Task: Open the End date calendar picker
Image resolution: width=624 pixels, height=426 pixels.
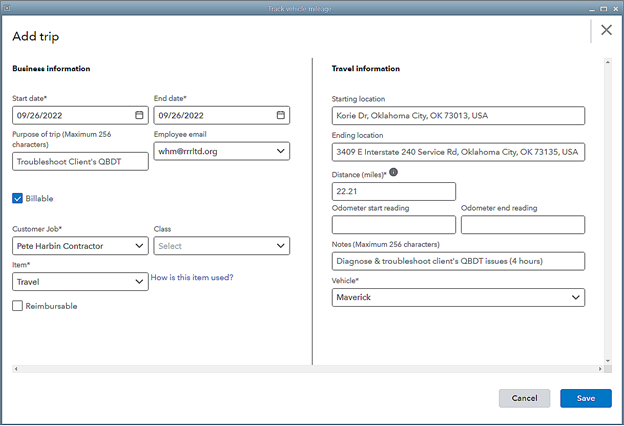Action: pos(281,115)
